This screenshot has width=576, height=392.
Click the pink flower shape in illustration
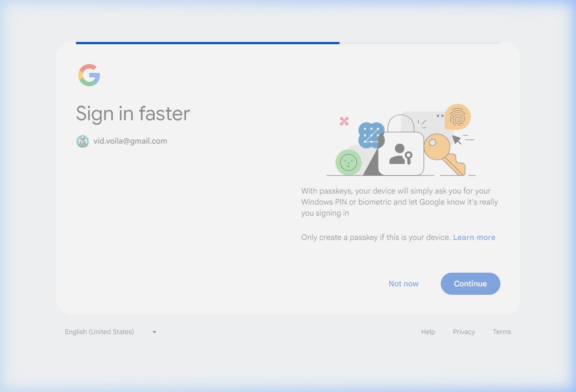pos(344,121)
